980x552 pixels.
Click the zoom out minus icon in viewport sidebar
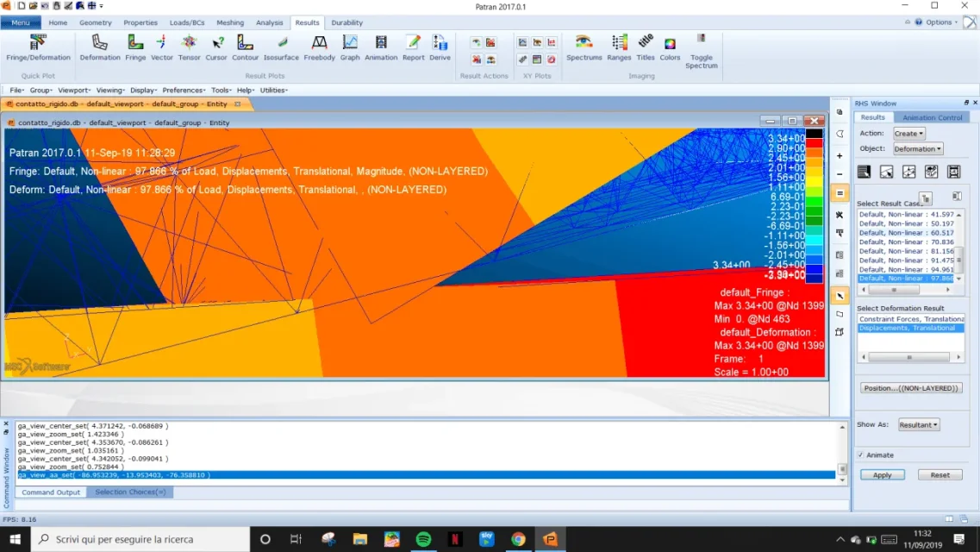pyautogui.click(x=840, y=174)
